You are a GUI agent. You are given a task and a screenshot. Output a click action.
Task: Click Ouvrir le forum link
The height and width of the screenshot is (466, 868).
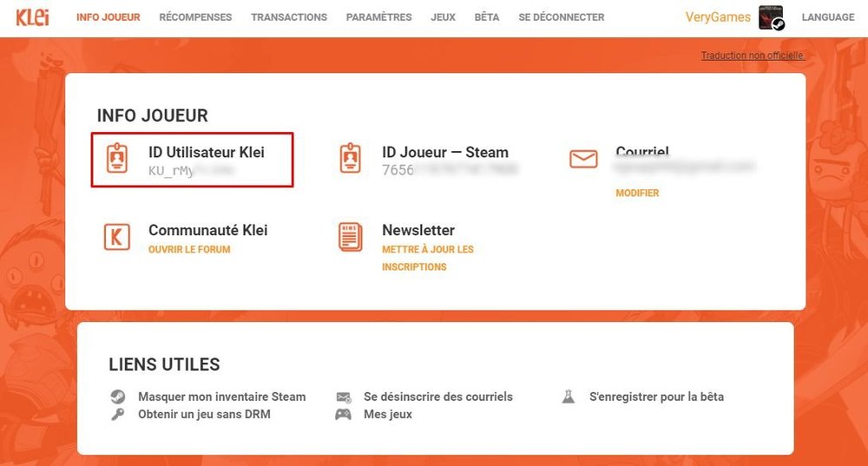pos(189,250)
